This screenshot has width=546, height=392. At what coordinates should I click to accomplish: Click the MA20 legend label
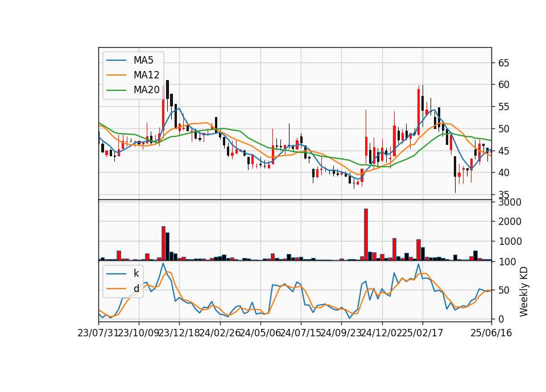tap(146, 90)
